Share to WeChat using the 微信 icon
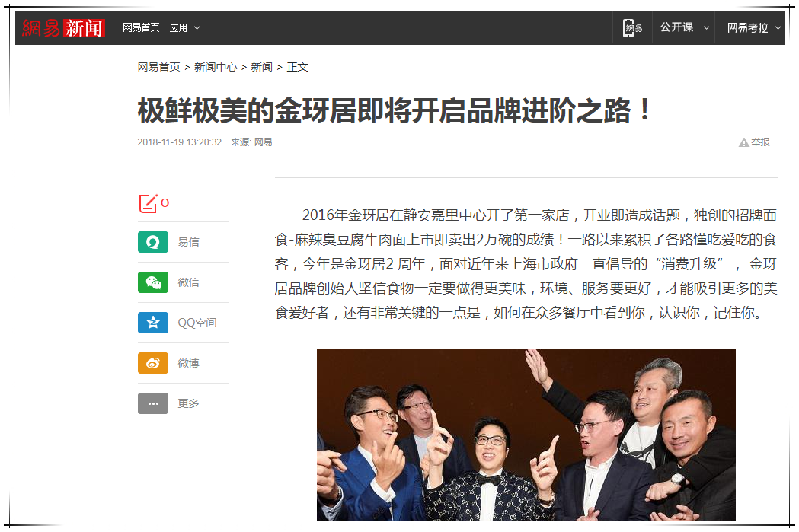Screen dimensions: 799x532 [153, 282]
